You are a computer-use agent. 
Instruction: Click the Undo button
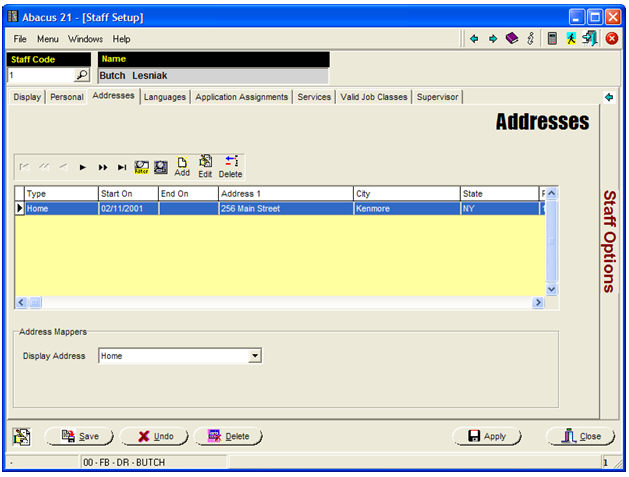(155, 436)
